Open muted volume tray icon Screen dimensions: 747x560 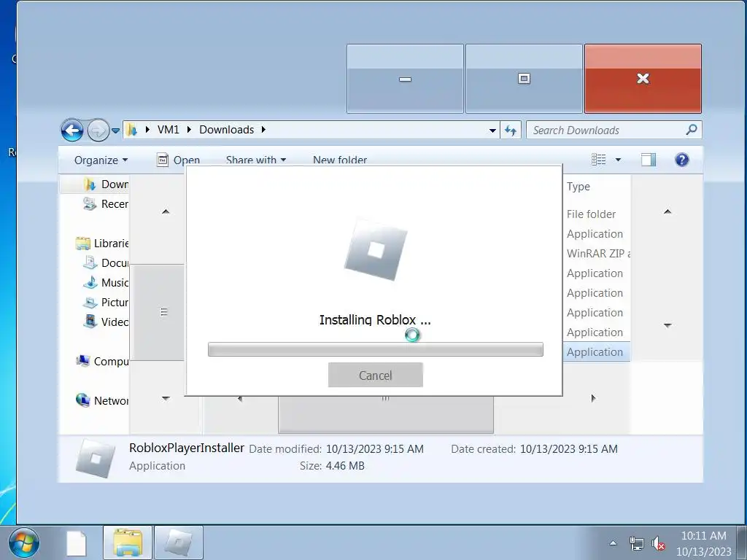pos(659,543)
